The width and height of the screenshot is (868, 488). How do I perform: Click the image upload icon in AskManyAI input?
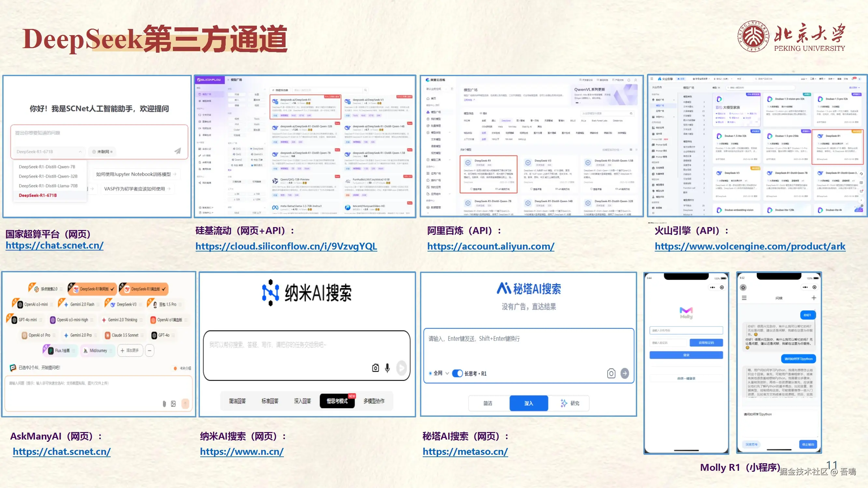[x=173, y=403]
